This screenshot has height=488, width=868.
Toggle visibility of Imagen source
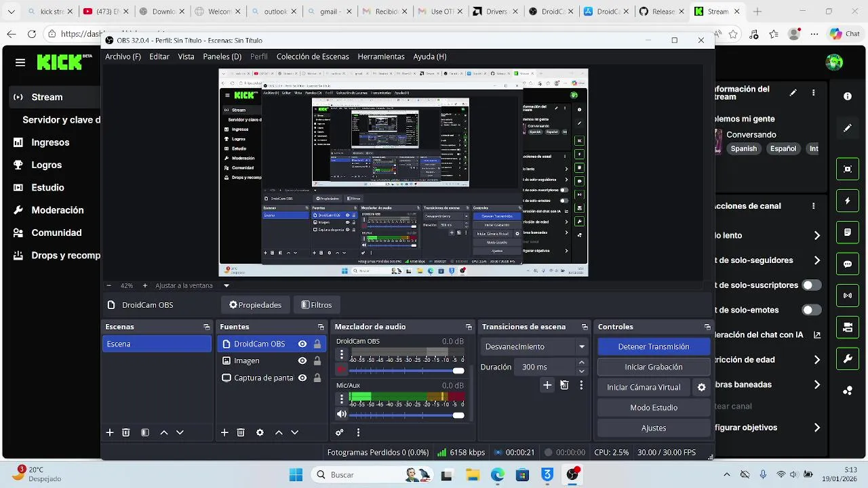(302, 361)
